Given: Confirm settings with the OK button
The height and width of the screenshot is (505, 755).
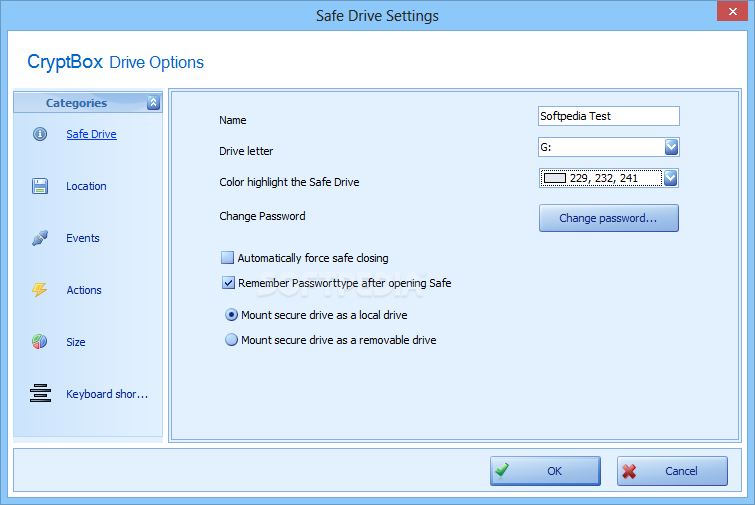Looking at the screenshot, I should click(x=545, y=471).
